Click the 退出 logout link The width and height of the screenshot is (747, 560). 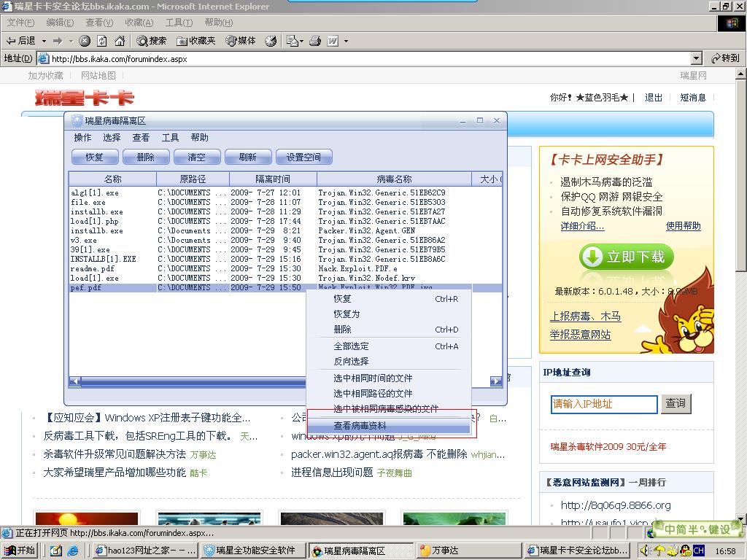654,98
